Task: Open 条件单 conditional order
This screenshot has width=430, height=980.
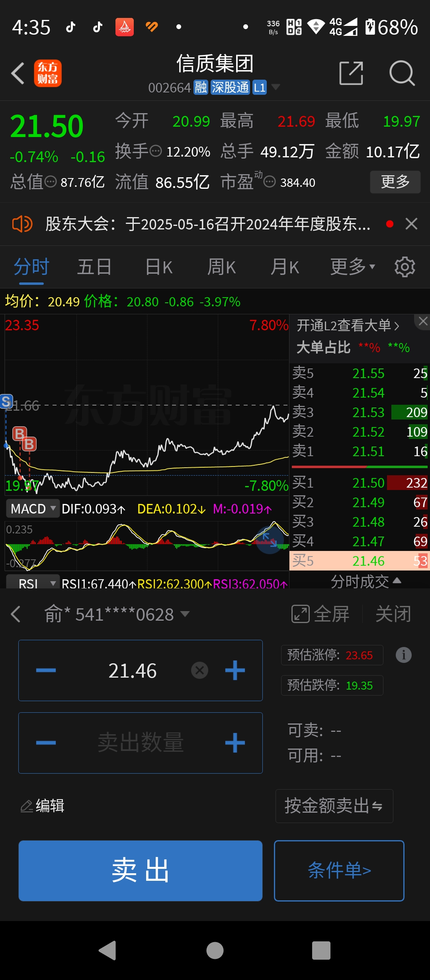Action: pyautogui.click(x=339, y=871)
